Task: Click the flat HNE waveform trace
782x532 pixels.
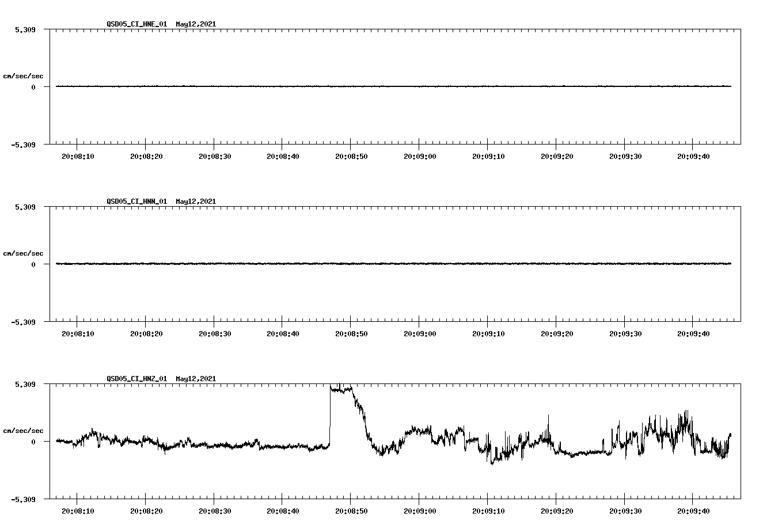Action: 346,86
